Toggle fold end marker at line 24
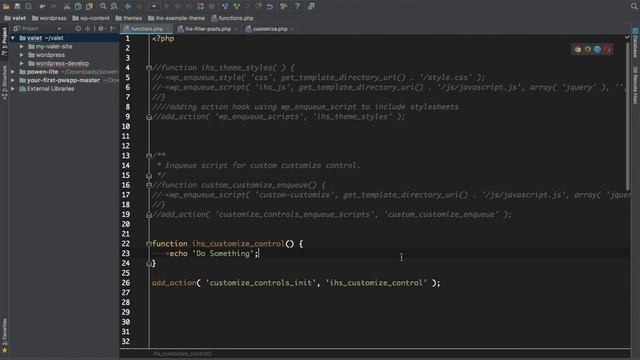 (x=149, y=264)
